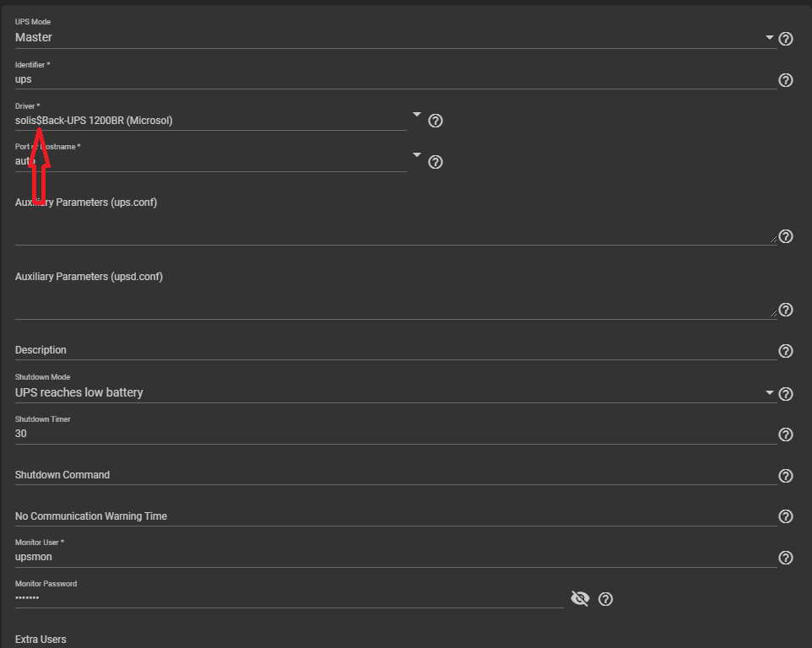The width and height of the screenshot is (812, 648).
Task: Focus the Auxiliary Parameters (ups.conf) textarea
Action: (x=388, y=229)
